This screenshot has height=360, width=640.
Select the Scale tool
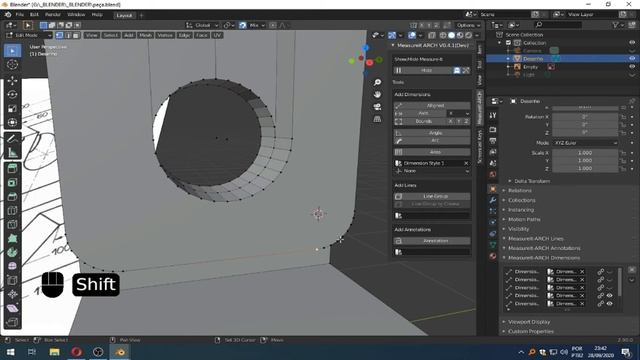coord(12,108)
